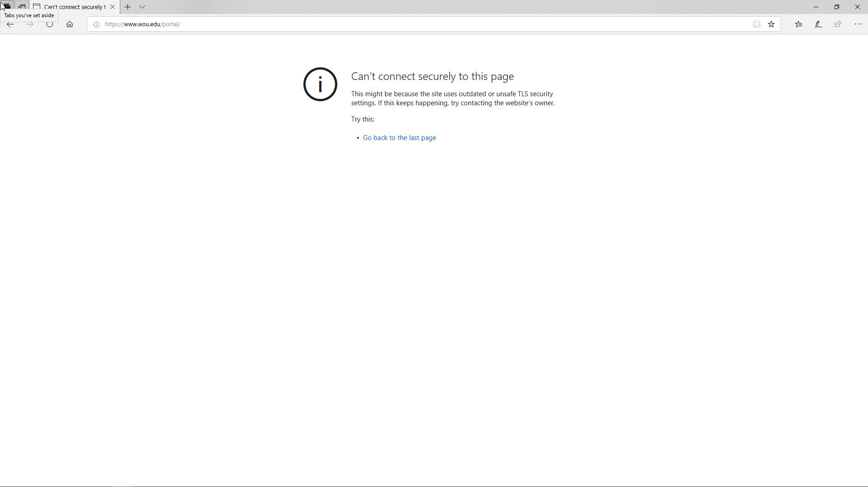Click the Can't connect securely heading

(x=433, y=76)
